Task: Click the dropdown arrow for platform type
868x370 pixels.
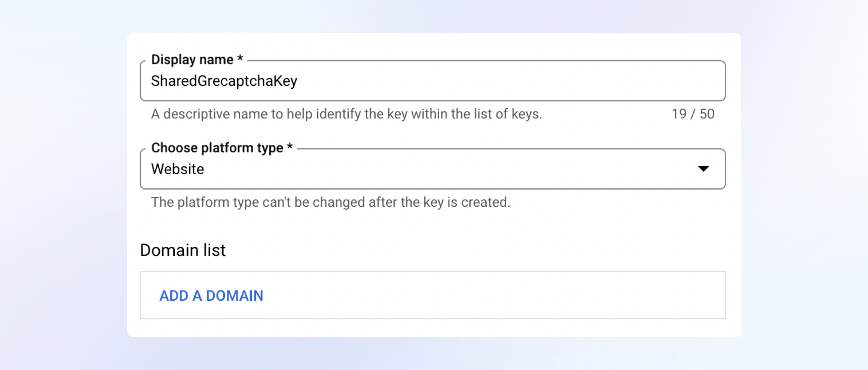Action: click(x=703, y=169)
